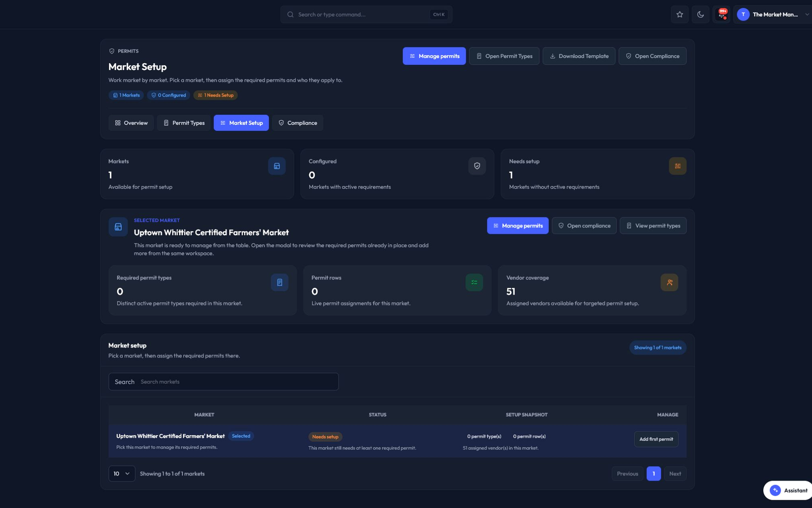Click the Configured card shield icon

[477, 166]
